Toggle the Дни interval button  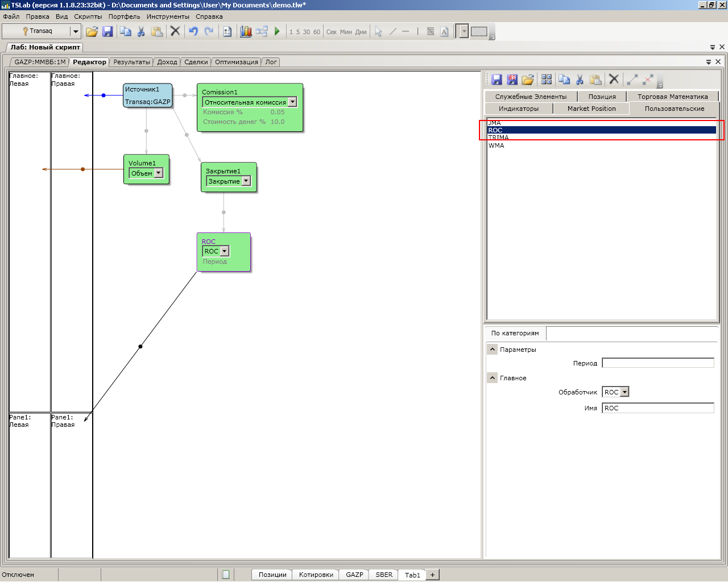tap(361, 32)
